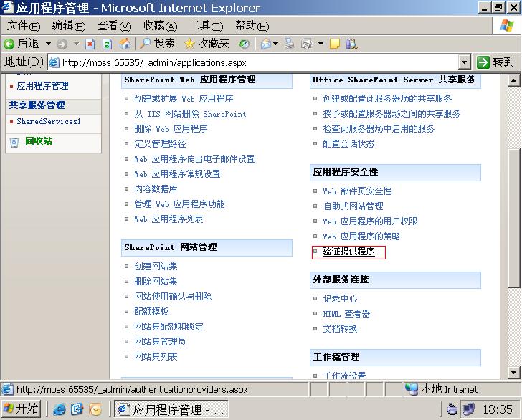
Task: Open the 验证提供程序 link
Action: pos(348,252)
